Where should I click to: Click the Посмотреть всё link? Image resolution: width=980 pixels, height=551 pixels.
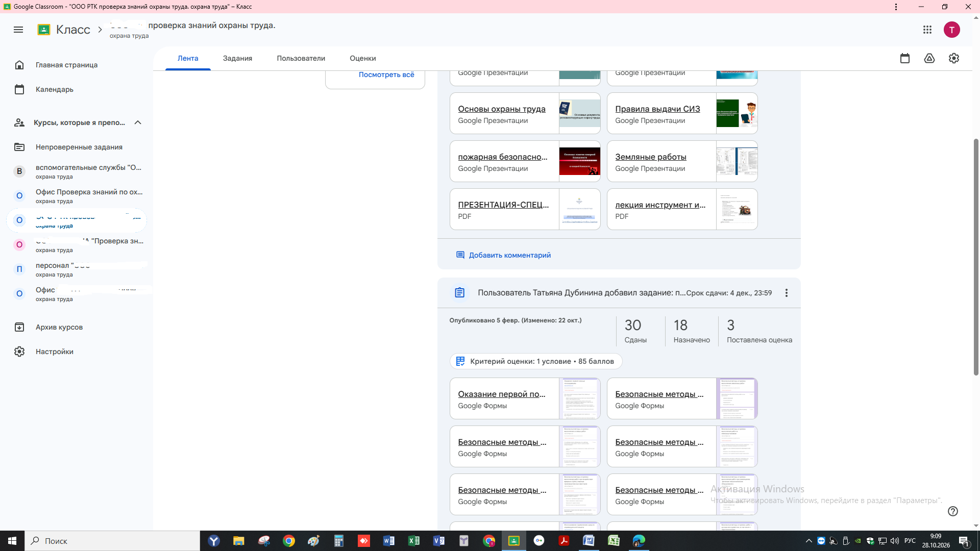coord(386,74)
